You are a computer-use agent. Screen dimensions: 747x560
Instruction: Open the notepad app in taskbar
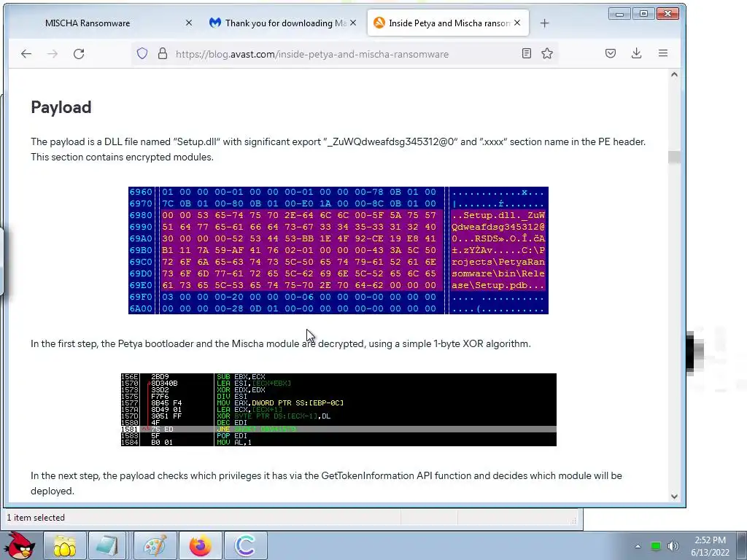pyautogui.click(x=108, y=545)
